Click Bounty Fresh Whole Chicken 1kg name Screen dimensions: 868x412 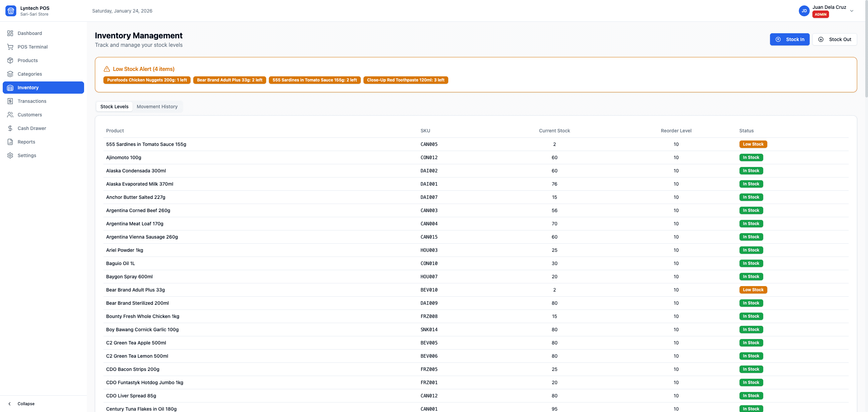point(142,316)
